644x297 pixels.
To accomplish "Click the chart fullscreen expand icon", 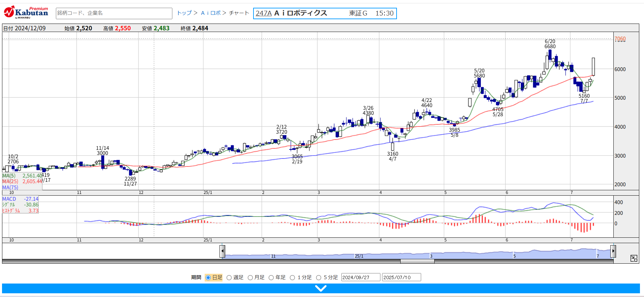I will 634,258.
